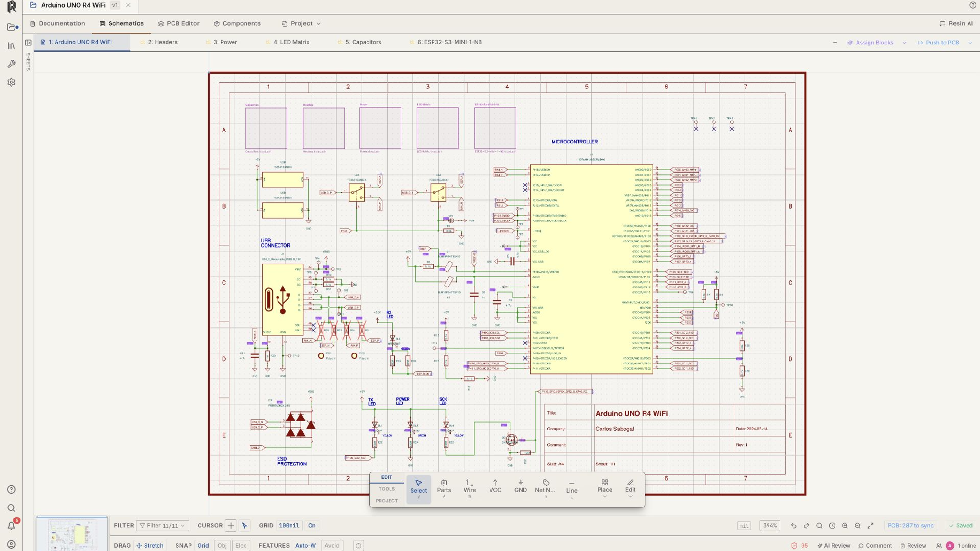Open the 4: LED Matrix sheet tab
980x551 pixels.
[287, 43]
